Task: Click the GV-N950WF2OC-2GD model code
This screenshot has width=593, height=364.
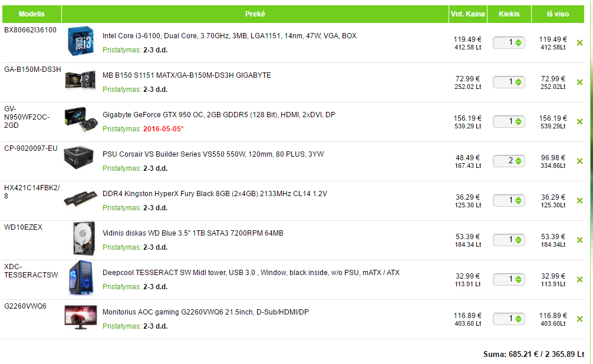Action: tap(27, 117)
